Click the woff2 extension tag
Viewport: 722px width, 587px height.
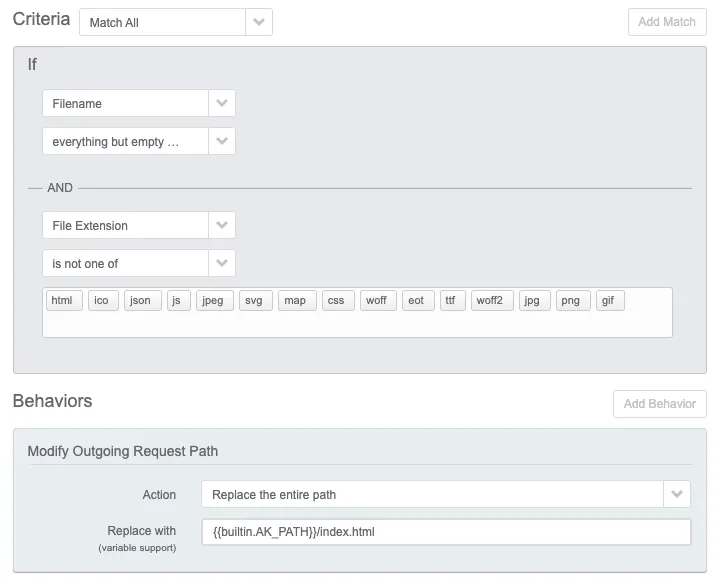[x=490, y=300]
